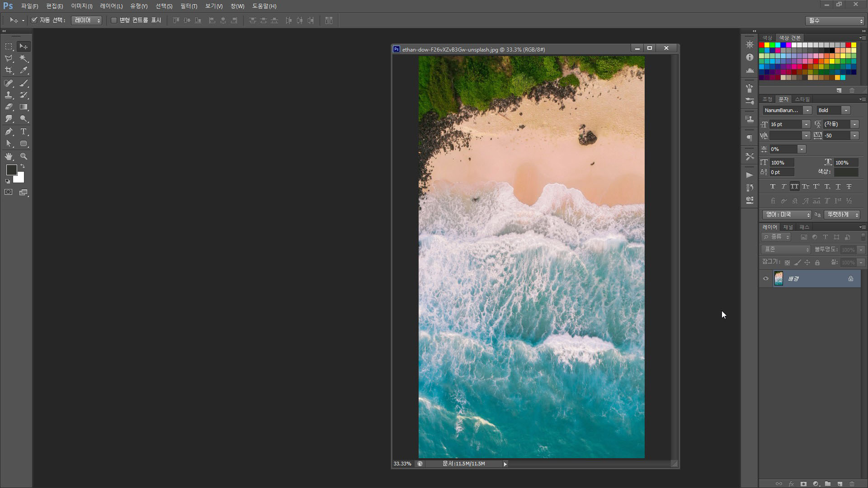Image resolution: width=868 pixels, height=488 pixels.
Task: Select the Horizontal Type tool
Action: [24, 131]
